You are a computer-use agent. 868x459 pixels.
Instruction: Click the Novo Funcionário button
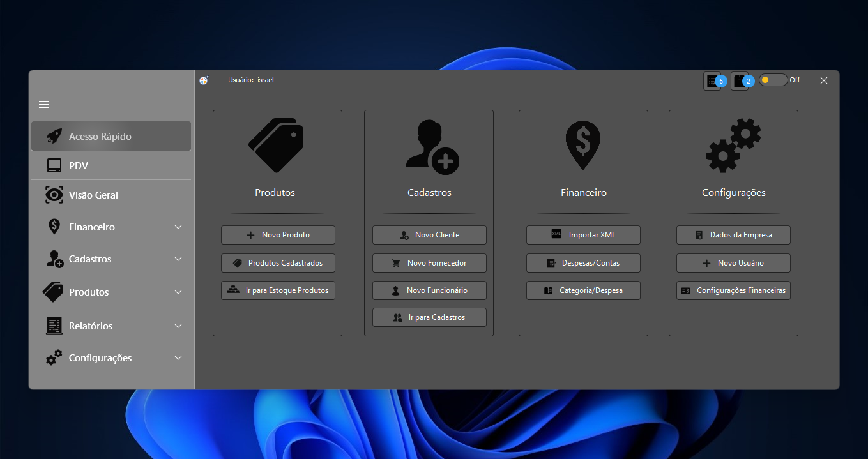pos(429,290)
